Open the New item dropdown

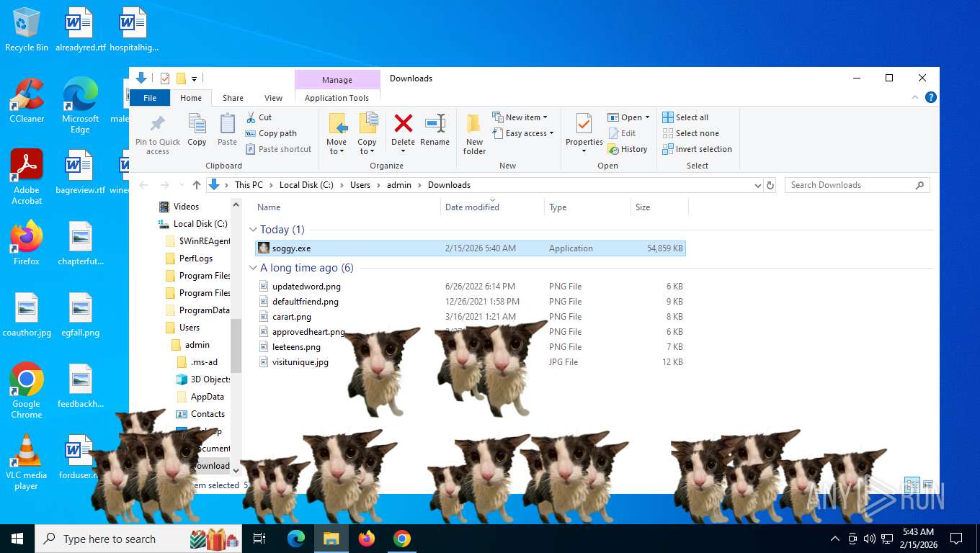click(520, 117)
